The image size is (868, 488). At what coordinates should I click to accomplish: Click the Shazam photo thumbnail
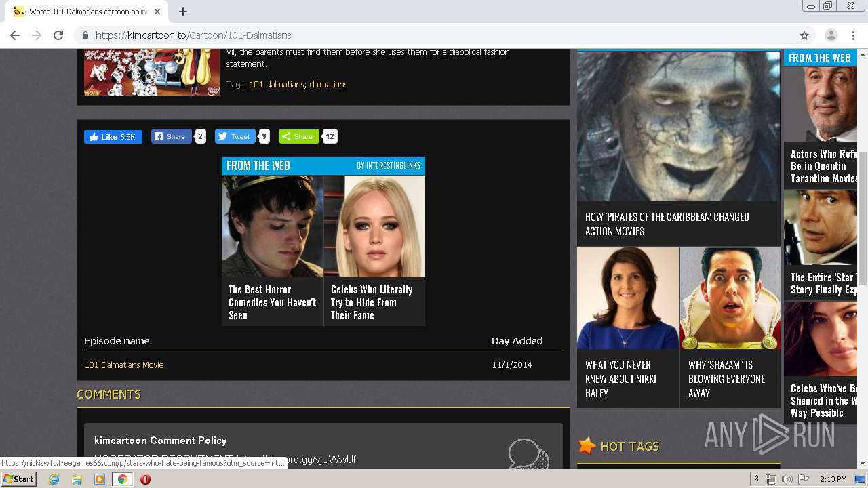click(730, 298)
